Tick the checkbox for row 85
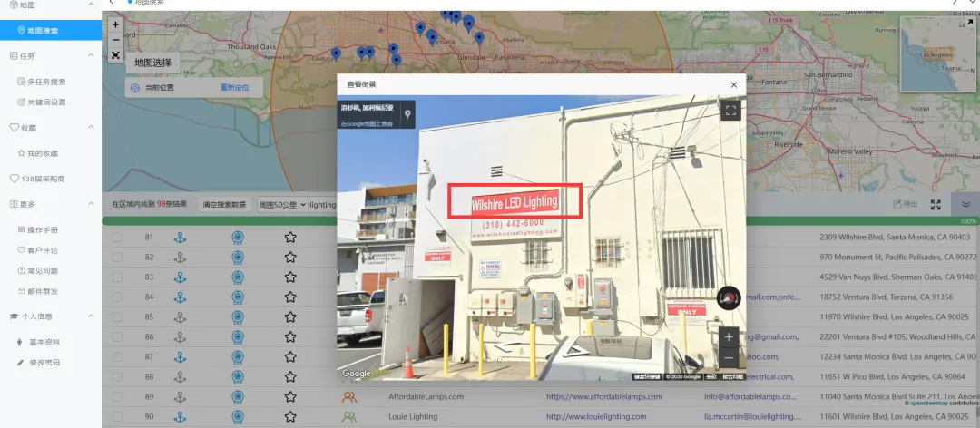The height and width of the screenshot is (428, 980). point(117,317)
